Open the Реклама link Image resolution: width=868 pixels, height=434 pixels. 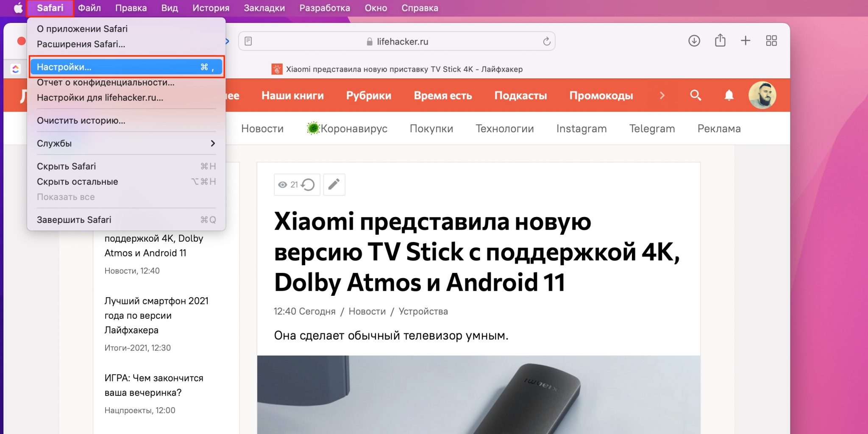719,128
